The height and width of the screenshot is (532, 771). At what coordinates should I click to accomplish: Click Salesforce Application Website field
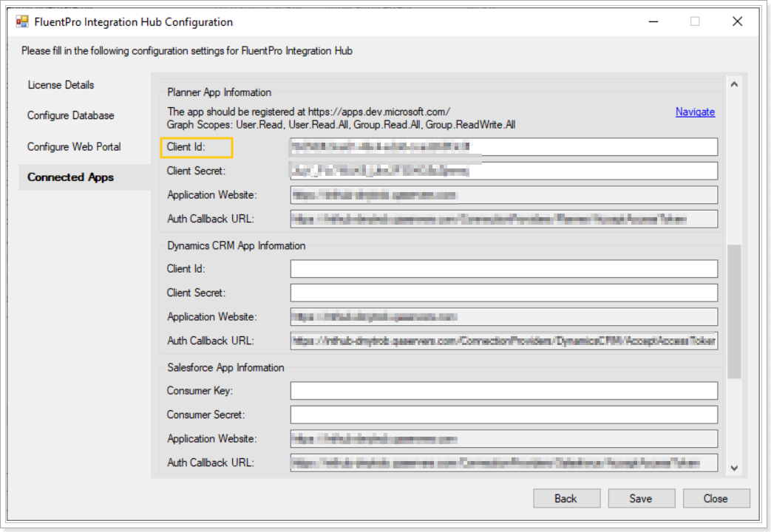point(503,439)
